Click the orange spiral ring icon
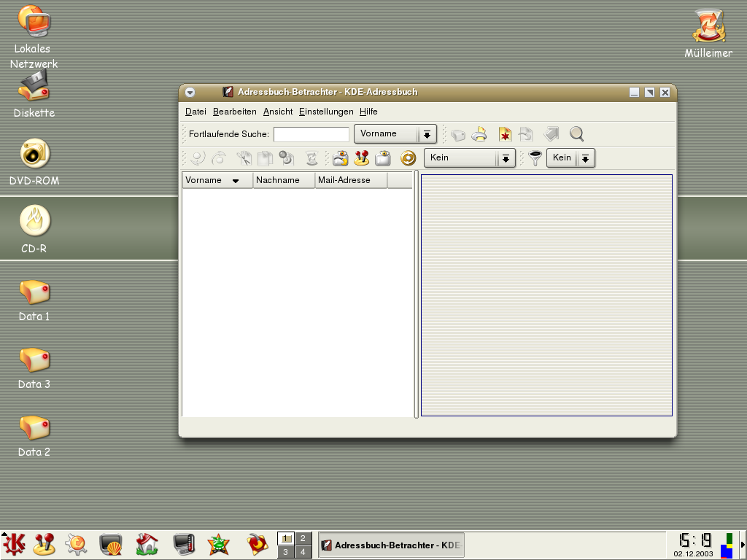The image size is (747, 560). point(409,157)
